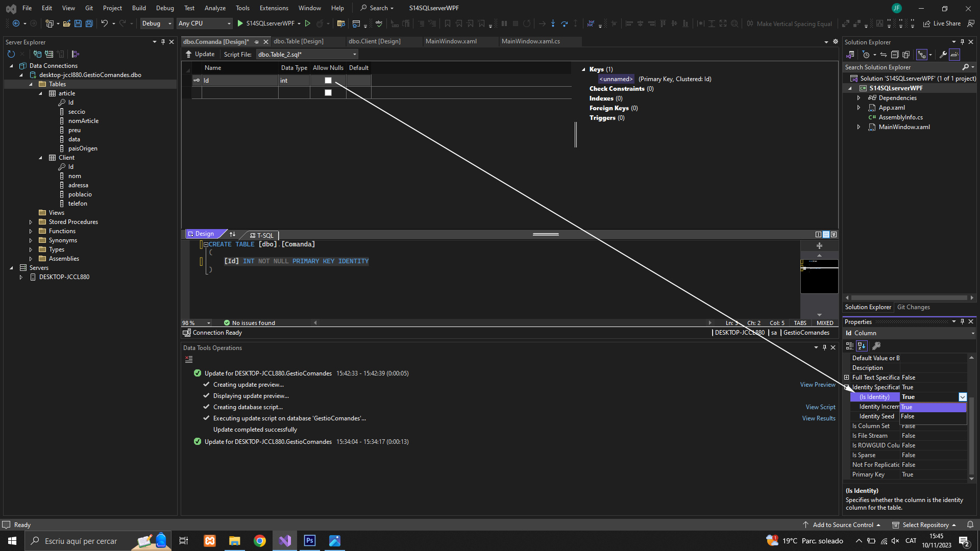This screenshot has width=980, height=551.
Task: Toggle Allow Nulls checkbox in empty row
Action: (328, 93)
